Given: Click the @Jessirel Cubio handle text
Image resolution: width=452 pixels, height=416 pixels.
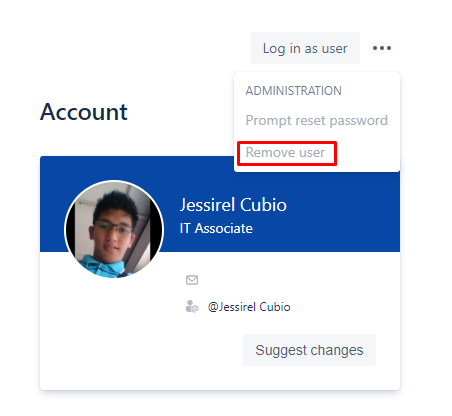Looking at the screenshot, I should [x=249, y=307].
